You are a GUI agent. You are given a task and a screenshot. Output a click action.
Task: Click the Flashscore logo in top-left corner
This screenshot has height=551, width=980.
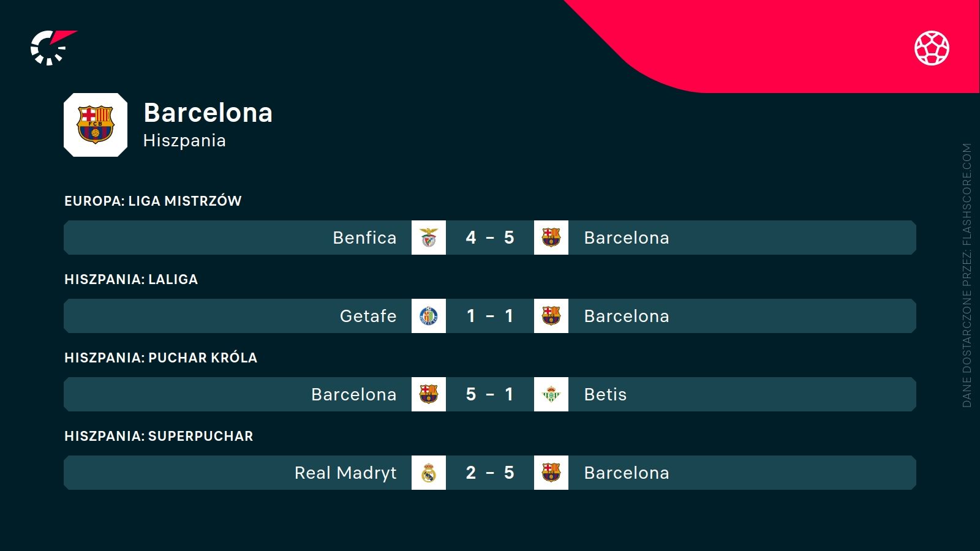[x=51, y=47]
